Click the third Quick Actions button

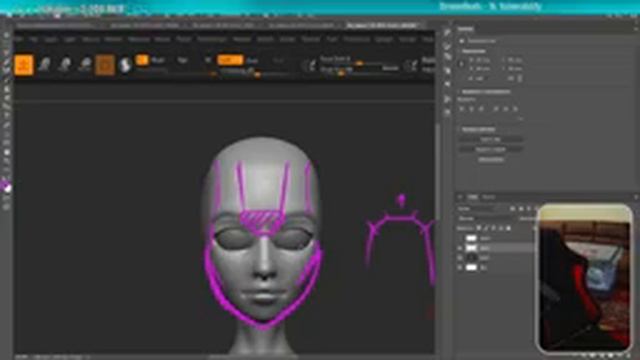[491, 160]
